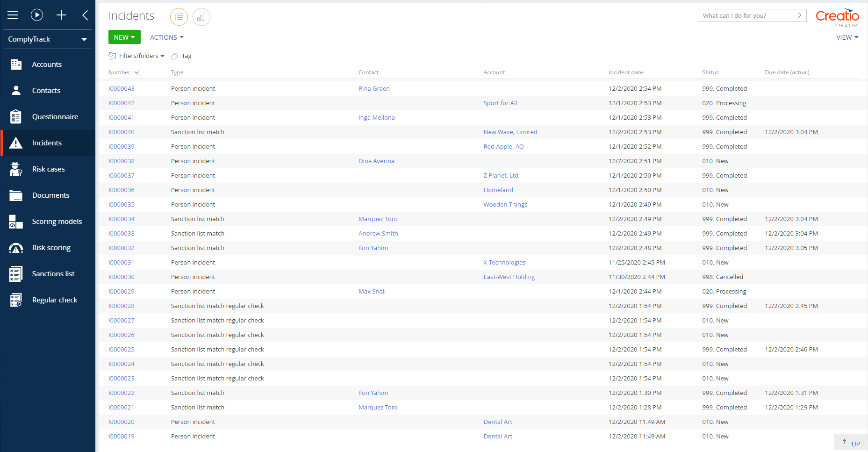The width and height of the screenshot is (868, 452).
Task: Click the run process play icon
Action: coord(37,15)
